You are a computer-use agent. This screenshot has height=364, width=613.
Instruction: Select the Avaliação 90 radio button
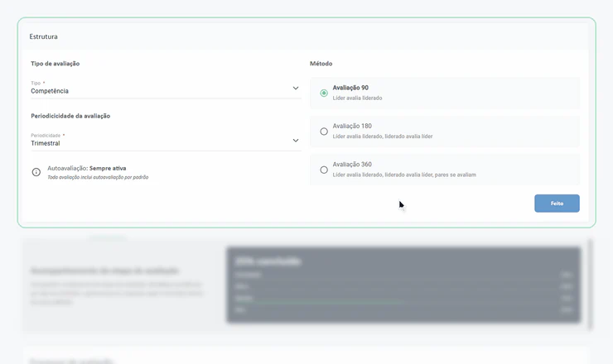point(324,93)
